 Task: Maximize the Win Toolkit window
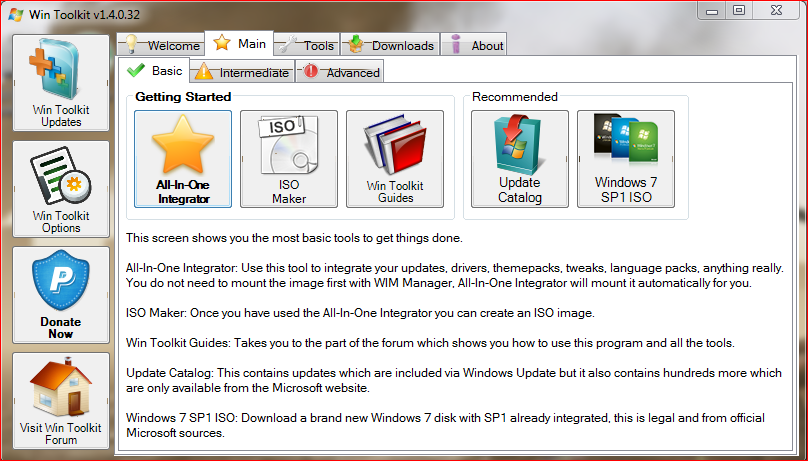click(x=739, y=10)
